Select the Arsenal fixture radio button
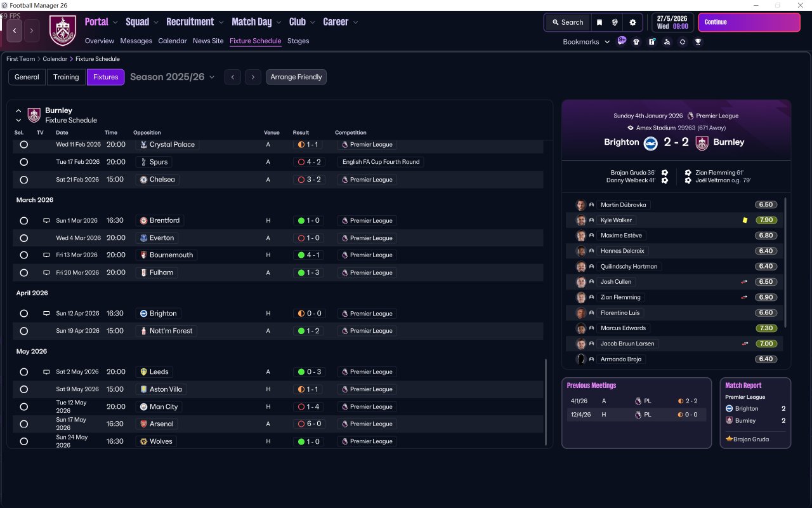The width and height of the screenshot is (812, 508). [23, 424]
